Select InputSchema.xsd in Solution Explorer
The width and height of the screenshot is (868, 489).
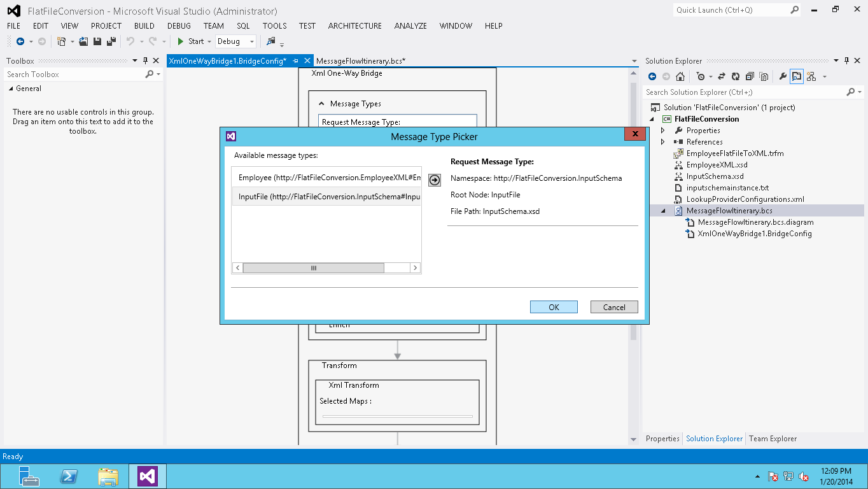tap(715, 176)
